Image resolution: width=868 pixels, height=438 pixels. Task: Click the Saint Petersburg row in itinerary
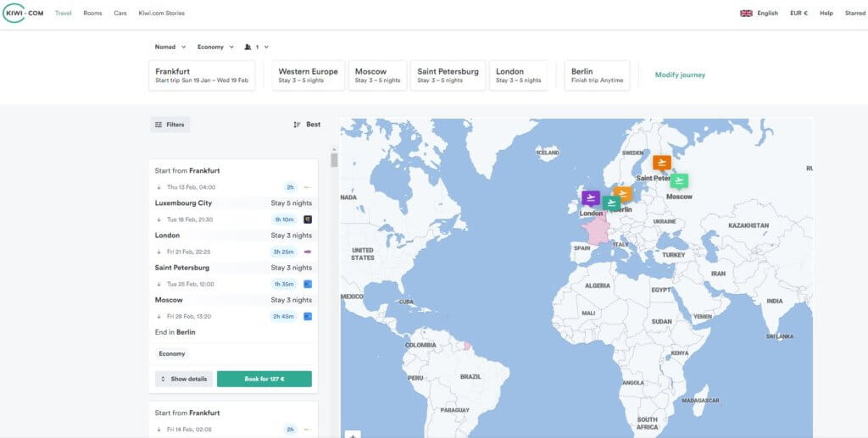point(233,268)
